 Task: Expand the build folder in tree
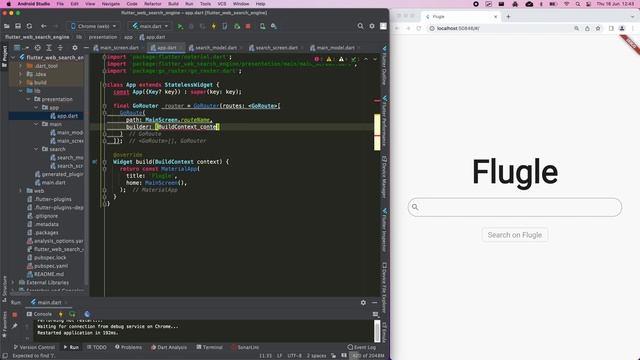click(x=21, y=82)
